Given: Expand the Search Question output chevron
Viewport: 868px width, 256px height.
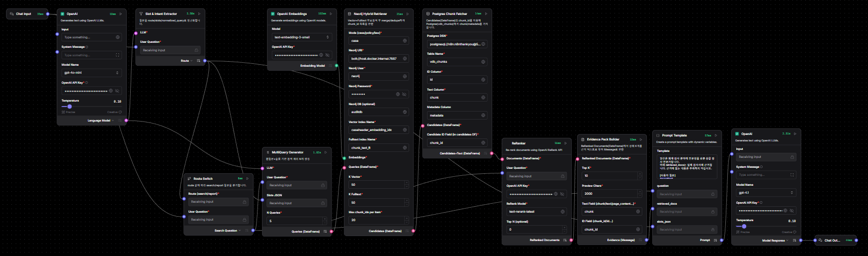Looking at the screenshot, I should [x=240, y=231].
